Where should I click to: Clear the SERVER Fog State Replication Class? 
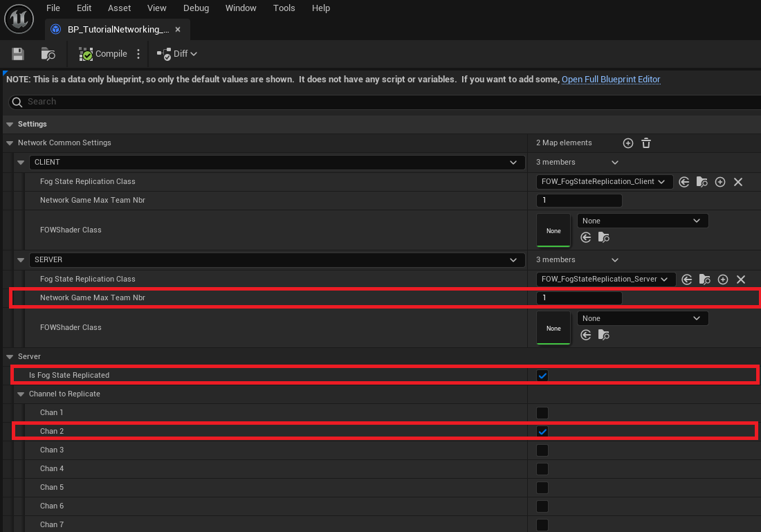point(741,279)
